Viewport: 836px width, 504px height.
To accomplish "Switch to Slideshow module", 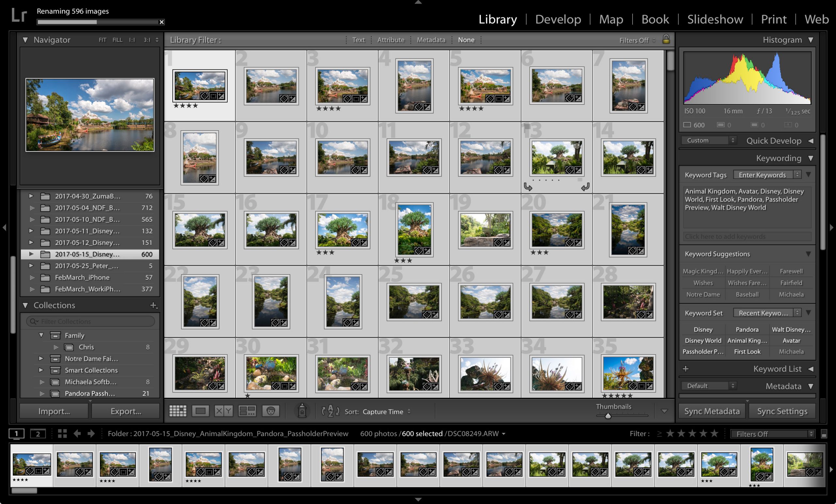I will (x=715, y=19).
